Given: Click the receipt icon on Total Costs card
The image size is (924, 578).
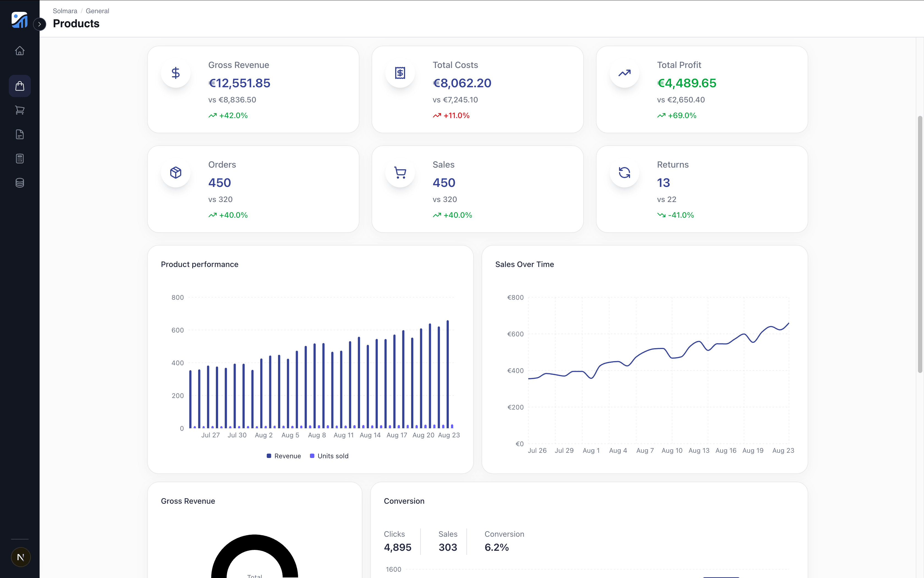Looking at the screenshot, I should coord(400,73).
